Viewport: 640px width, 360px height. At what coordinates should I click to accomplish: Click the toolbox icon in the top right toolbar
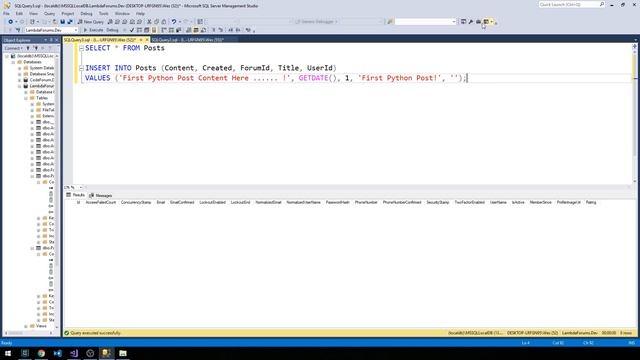pos(478,22)
